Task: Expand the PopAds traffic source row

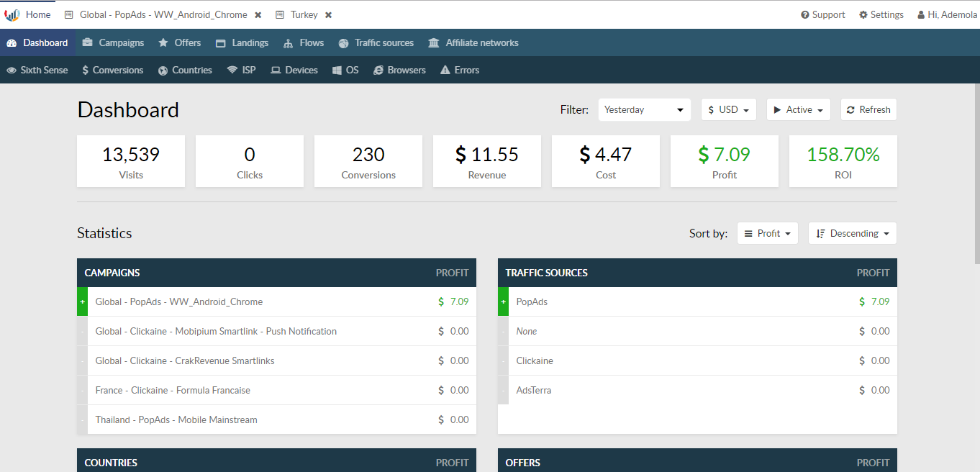Action: coord(503,302)
